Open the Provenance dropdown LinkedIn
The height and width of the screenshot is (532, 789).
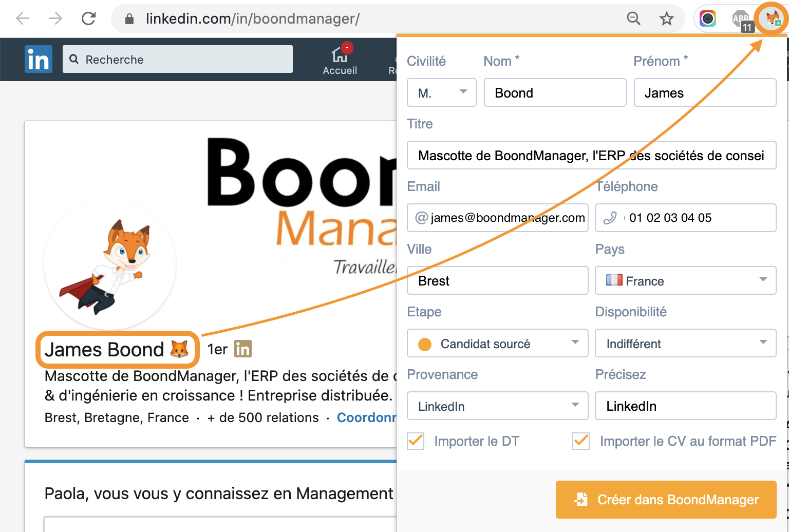[x=498, y=406]
